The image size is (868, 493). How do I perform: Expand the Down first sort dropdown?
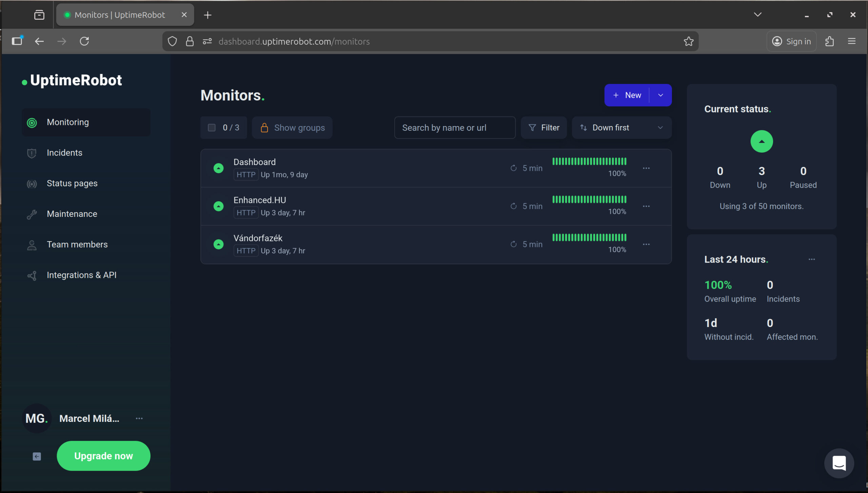pos(622,128)
